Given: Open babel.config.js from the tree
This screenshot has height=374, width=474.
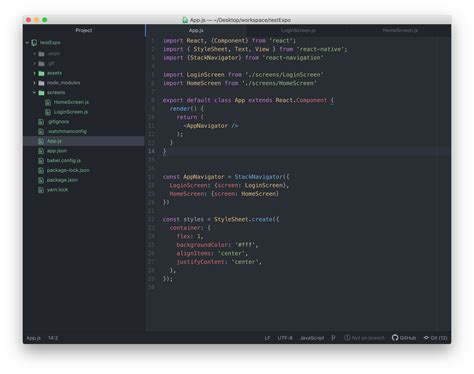Looking at the screenshot, I should click(64, 160).
